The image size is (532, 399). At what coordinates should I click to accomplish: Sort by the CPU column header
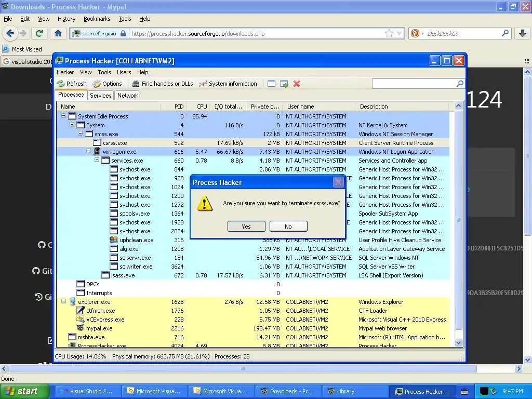pos(198,107)
